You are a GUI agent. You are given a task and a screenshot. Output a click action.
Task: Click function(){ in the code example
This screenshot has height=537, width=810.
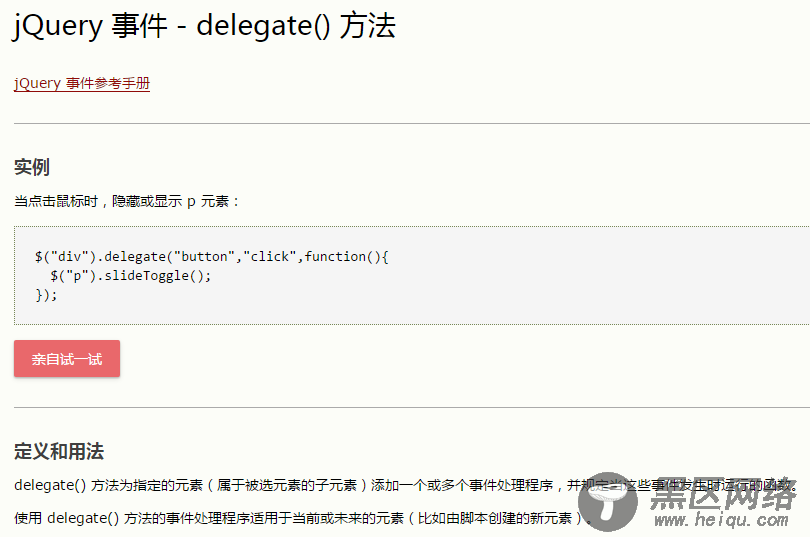[346, 257]
